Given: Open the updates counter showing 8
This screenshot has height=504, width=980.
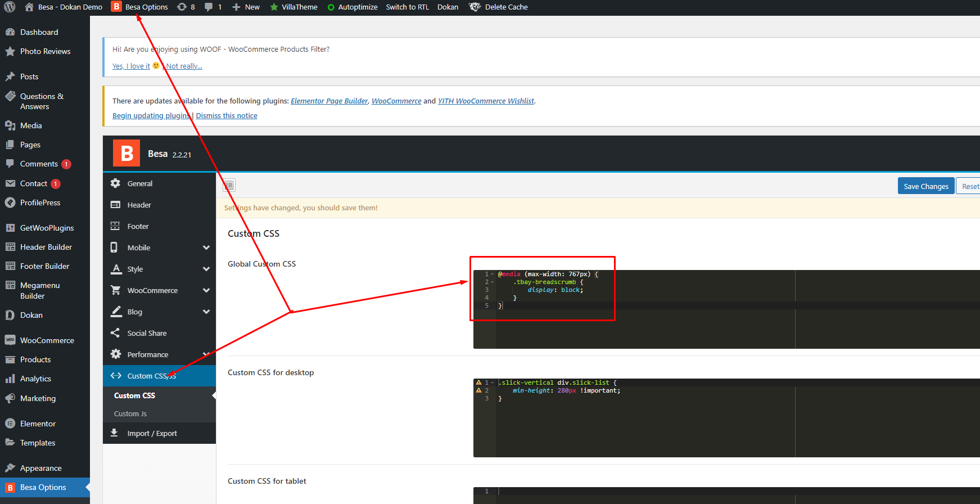Looking at the screenshot, I should coord(186,7).
